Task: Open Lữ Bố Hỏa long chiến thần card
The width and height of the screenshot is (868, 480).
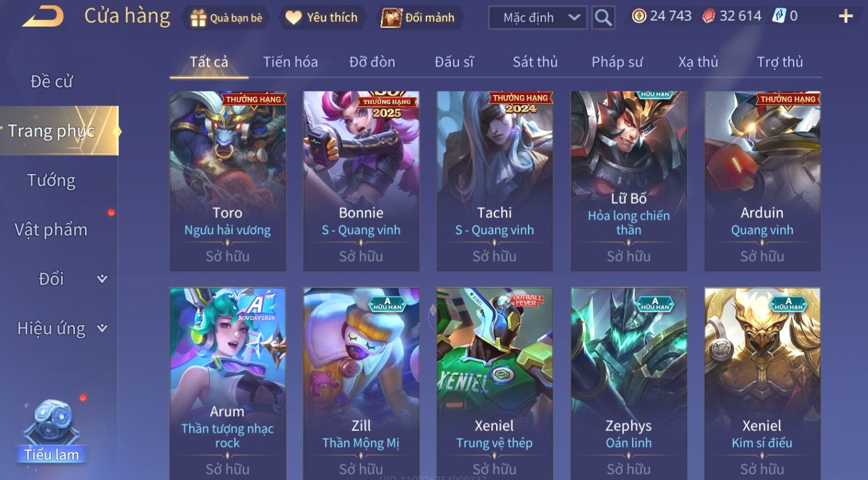Action: click(x=628, y=181)
